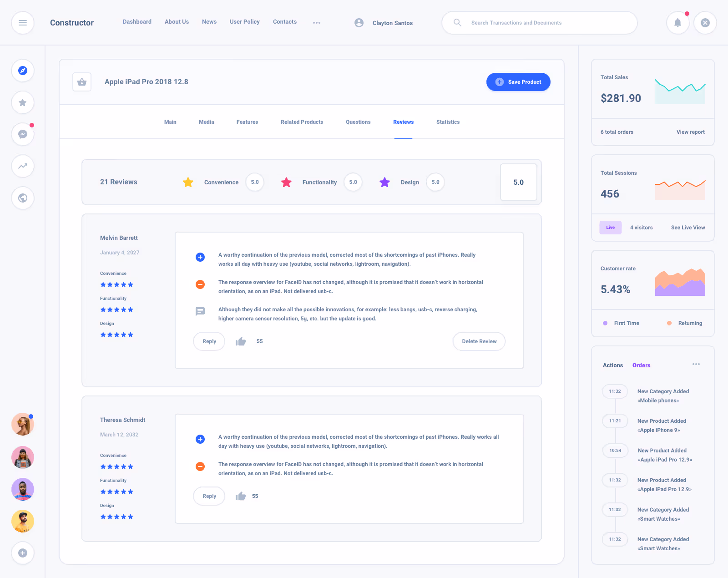The height and width of the screenshot is (578, 728).
Task: Open the News menu item
Action: pyautogui.click(x=209, y=22)
